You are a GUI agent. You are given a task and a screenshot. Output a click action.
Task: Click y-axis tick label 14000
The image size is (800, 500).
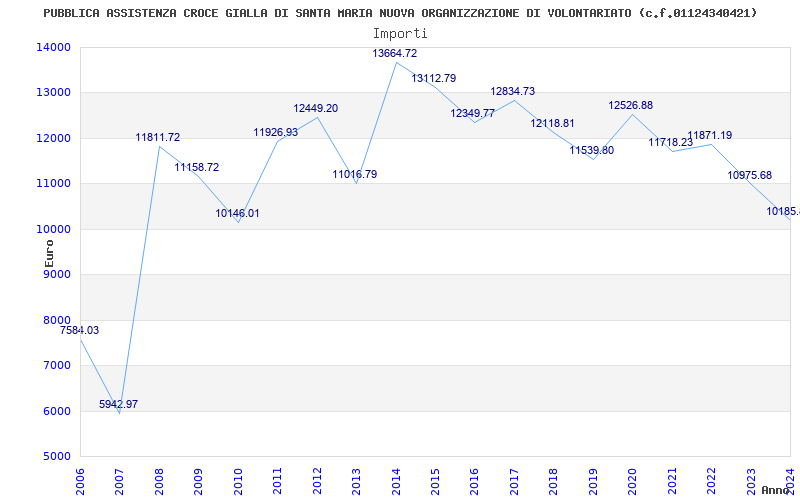(53, 47)
